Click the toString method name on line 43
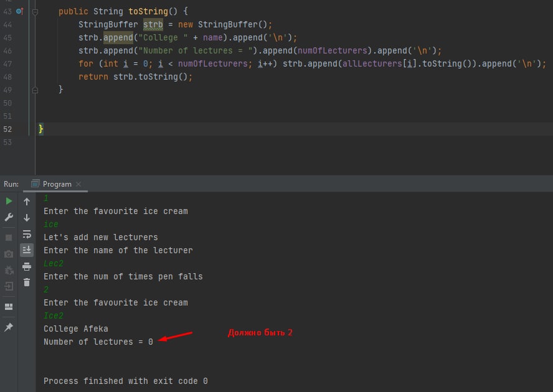Image resolution: width=553 pixels, height=392 pixels. pyautogui.click(x=148, y=11)
